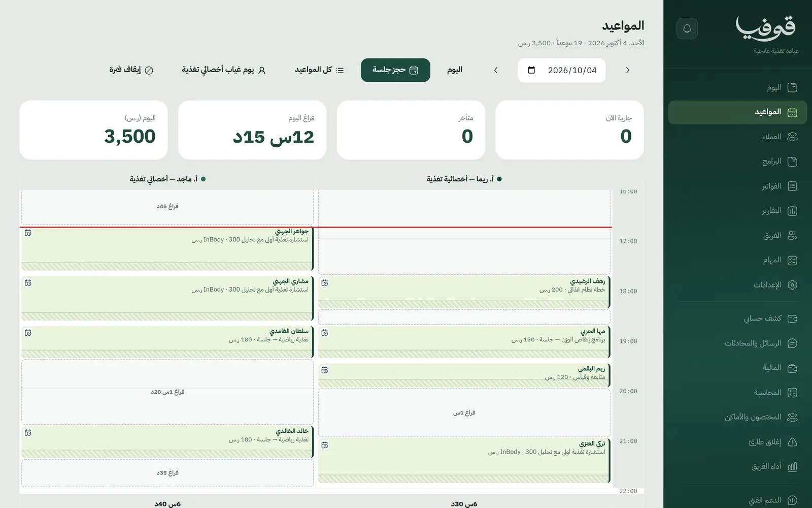Open المهام in the sidebar

pyautogui.click(x=737, y=260)
